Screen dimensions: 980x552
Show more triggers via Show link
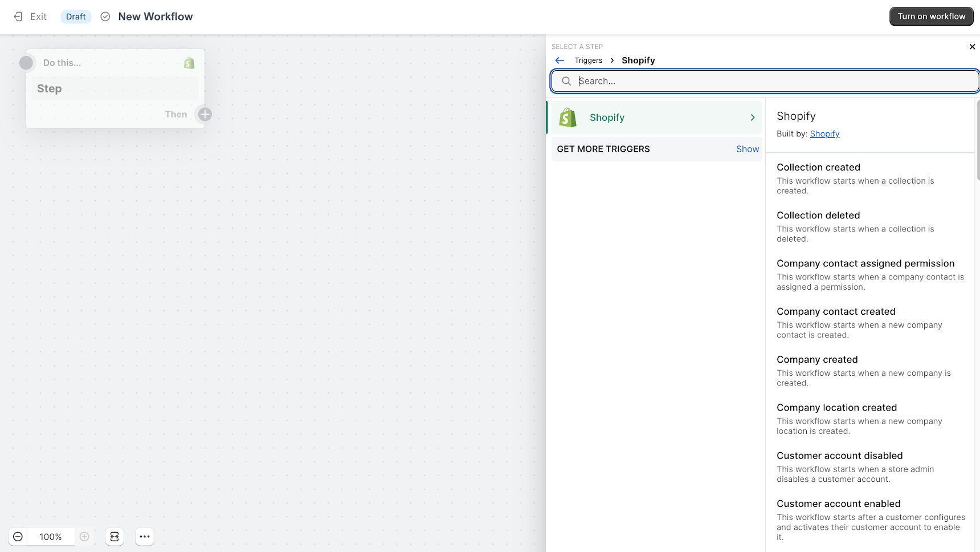(748, 149)
